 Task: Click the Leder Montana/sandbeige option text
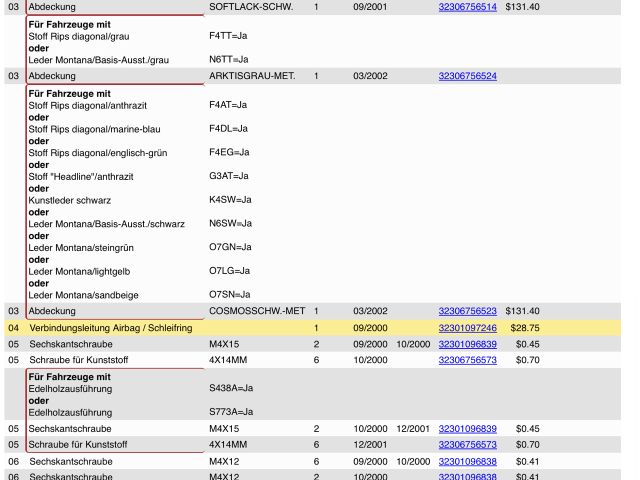tap(84, 295)
